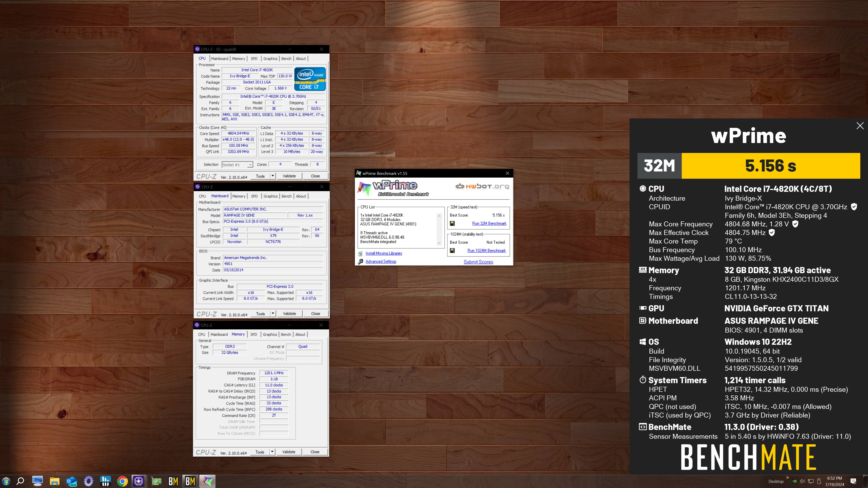
Task: Click the highlighted BM icon beside wPrime icon
Action: pyautogui.click(x=190, y=481)
